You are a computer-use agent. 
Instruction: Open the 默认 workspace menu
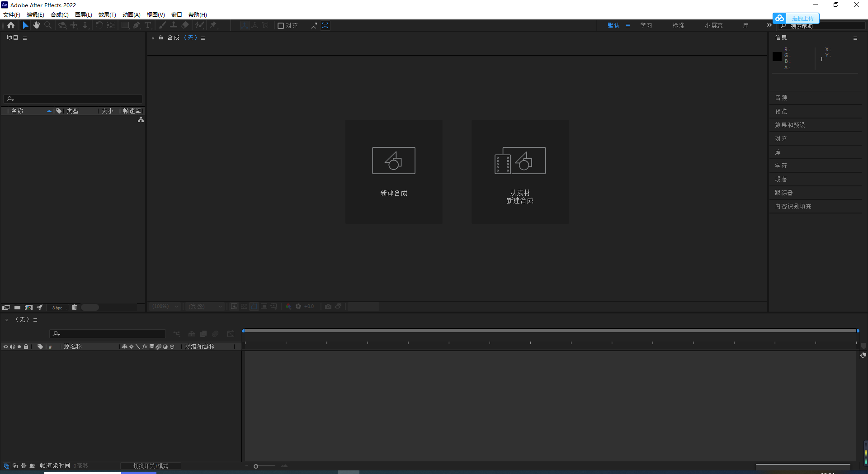point(628,26)
